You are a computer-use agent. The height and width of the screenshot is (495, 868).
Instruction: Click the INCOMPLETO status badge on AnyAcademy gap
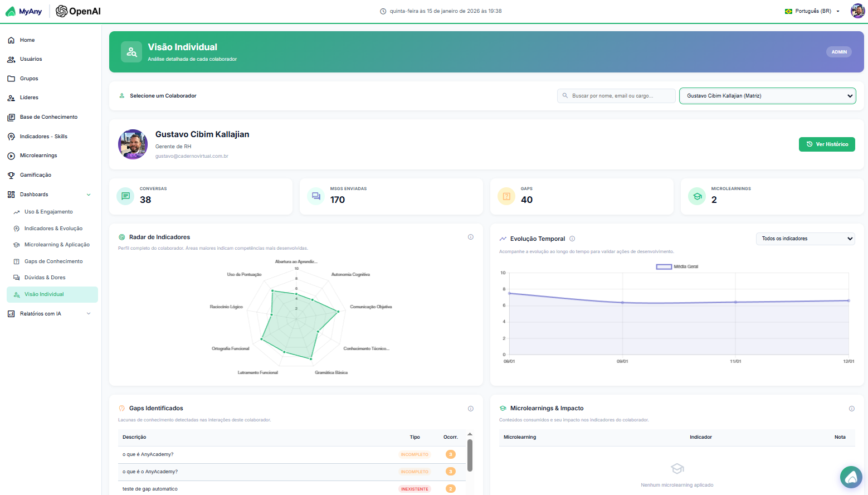coord(415,454)
